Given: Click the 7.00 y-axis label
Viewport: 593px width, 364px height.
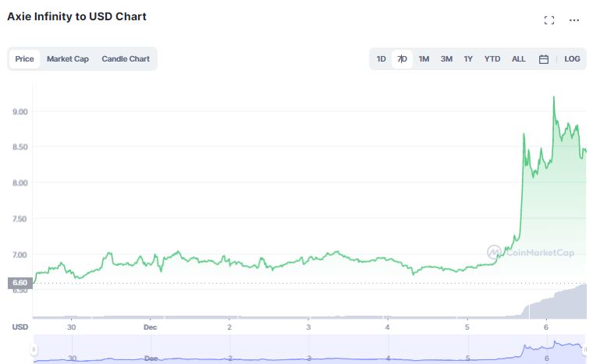Looking at the screenshot, I should click(x=20, y=255).
